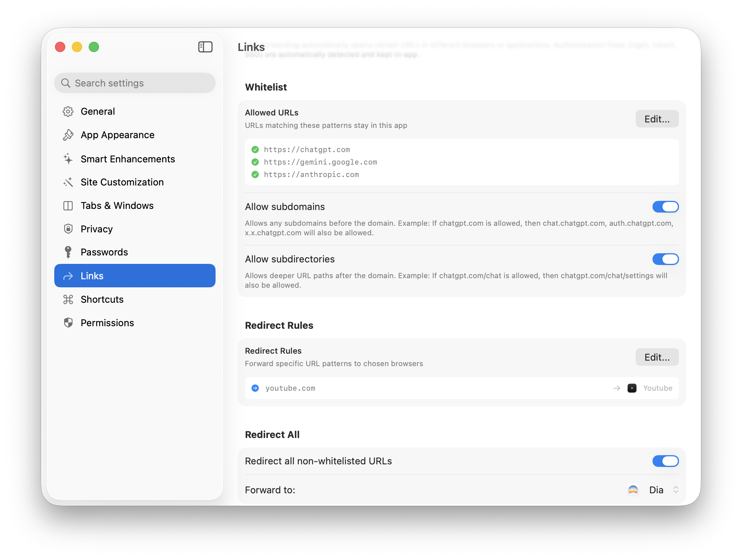742x560 pixels.
Task: Select the Permissions sidebar item
Action: click(x=107, y=323)
